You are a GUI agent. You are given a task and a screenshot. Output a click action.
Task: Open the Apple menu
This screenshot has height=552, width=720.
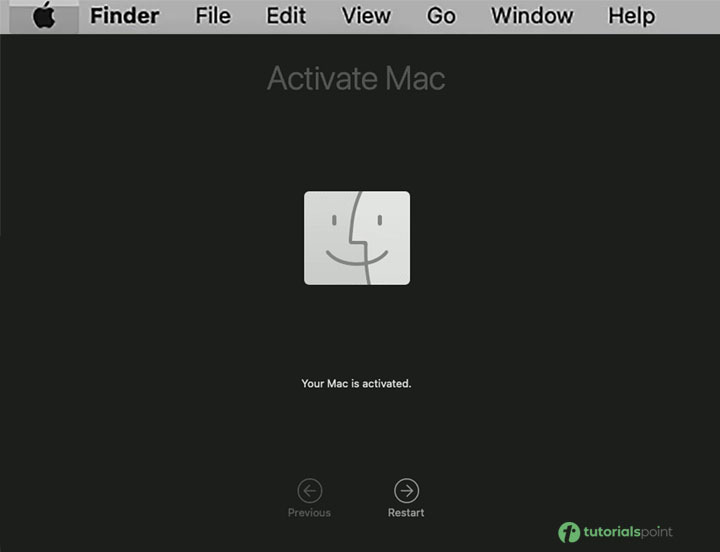tap(44, 16)
